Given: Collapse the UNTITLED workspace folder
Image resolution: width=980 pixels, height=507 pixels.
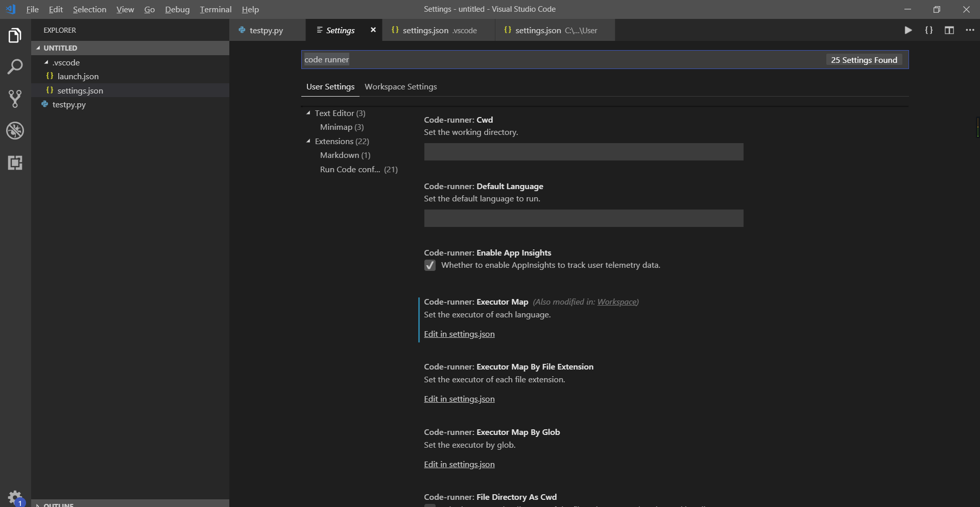Looking at the screenshot, I should (38, 48).
